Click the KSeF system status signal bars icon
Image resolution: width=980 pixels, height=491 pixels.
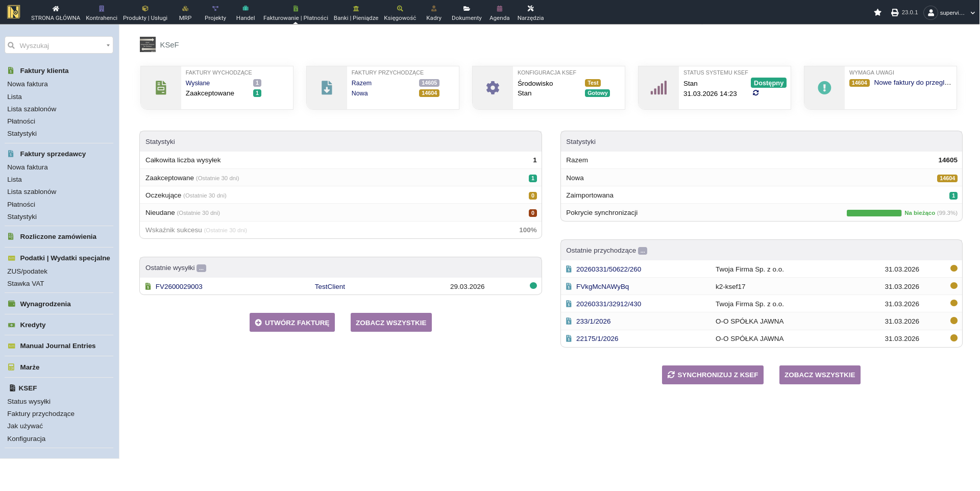pos(658,88)
